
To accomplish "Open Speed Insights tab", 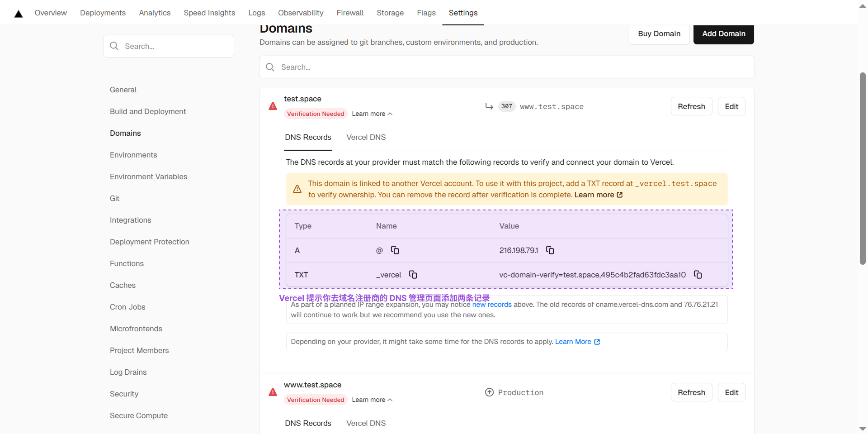I will (209, 13).
